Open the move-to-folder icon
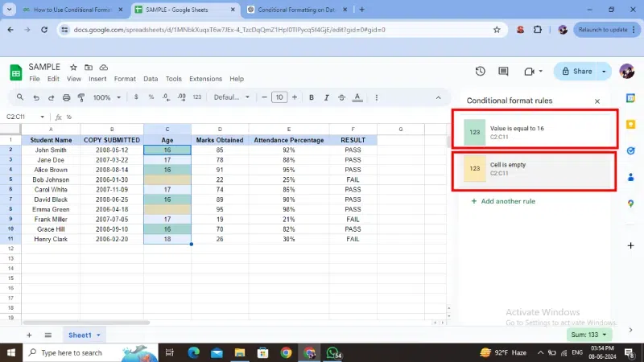 coord(89,68)
